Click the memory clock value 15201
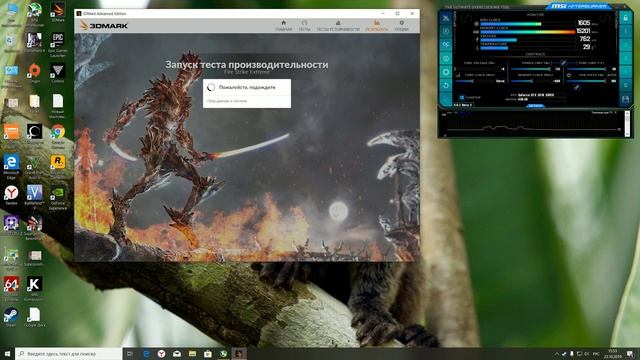 coord(583,31)
